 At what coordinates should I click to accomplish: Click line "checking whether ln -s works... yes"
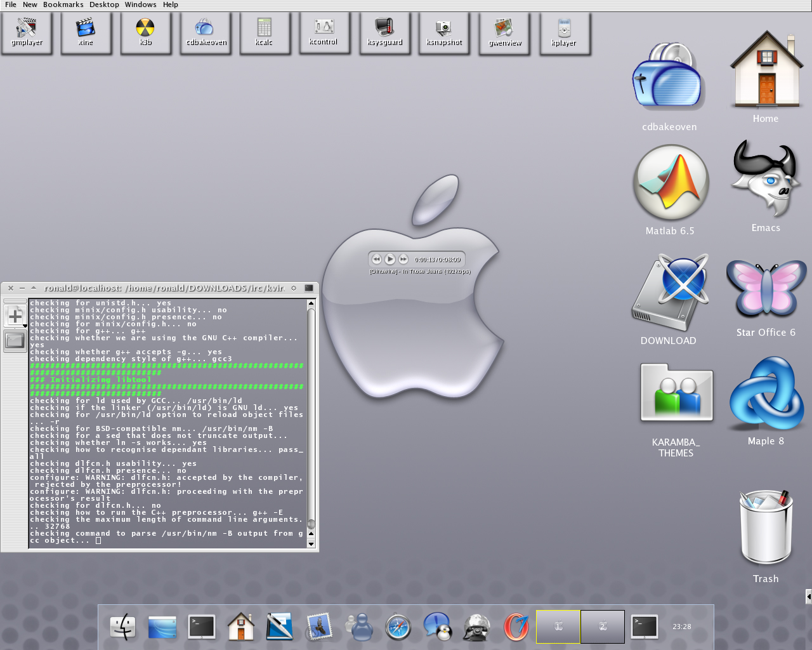click(x=119, y=442)
